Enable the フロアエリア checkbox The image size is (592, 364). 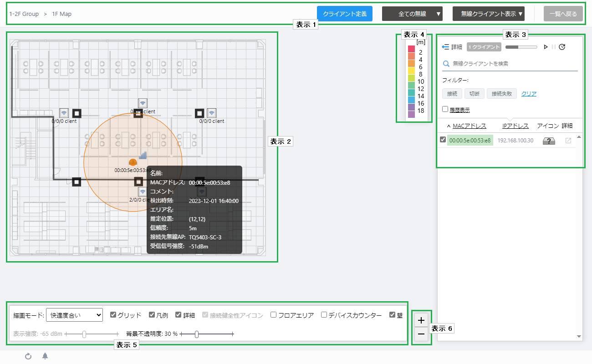(x=273, y=314)
